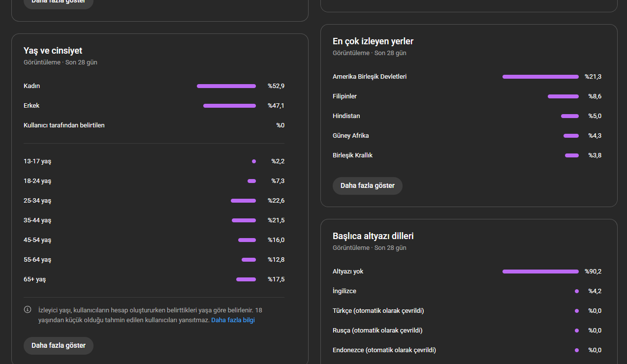Click the Endonezce subtitle dot indicator

577,350
